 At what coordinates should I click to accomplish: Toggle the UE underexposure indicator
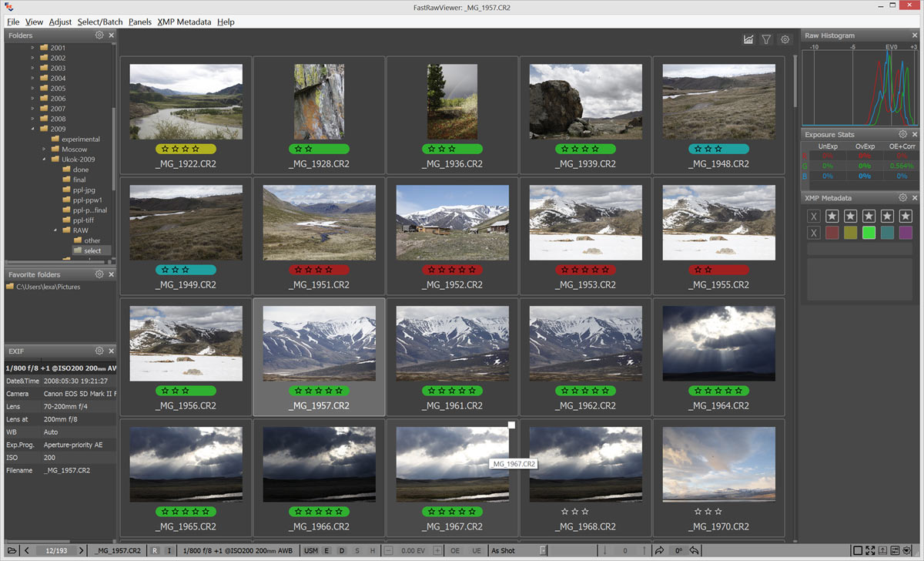[x=476, y=550]
